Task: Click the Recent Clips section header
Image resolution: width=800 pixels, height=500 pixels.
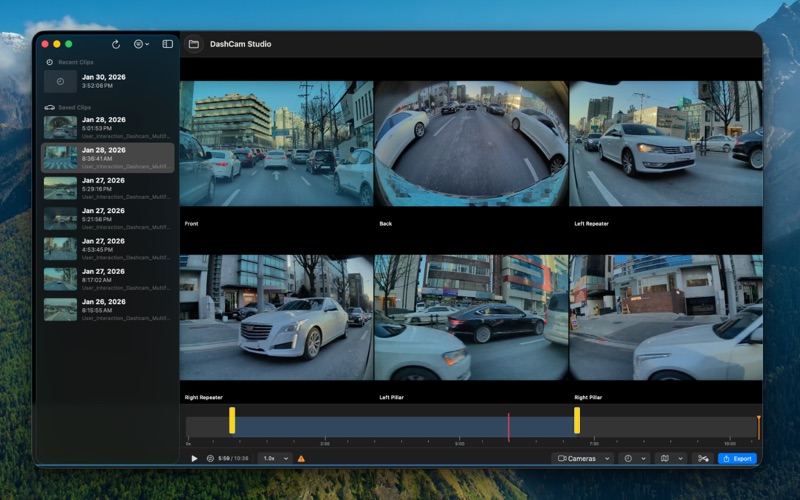Action: [x=76, y=62]
